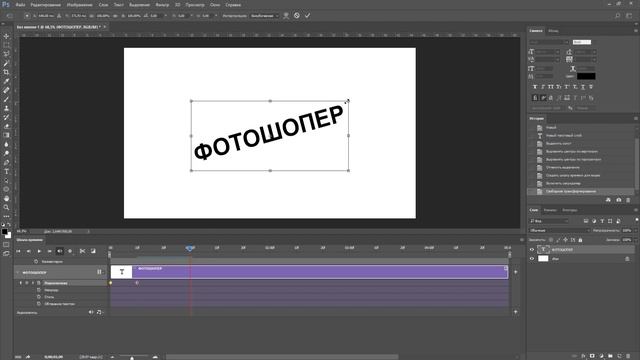The image size is (640, 360).
Task: Switch to warp mode in the options bar
Action: [286, 16]
